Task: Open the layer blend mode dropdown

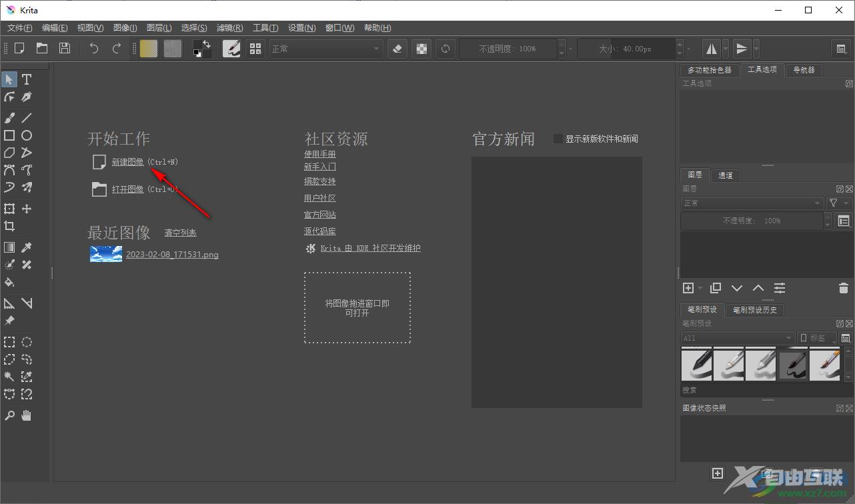Action: (x=752, y=203)
